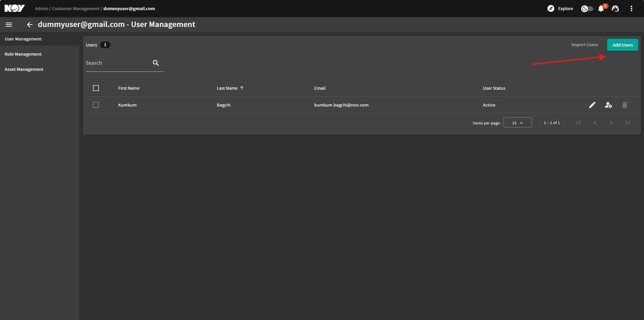Go to the previous page
The height and width of the screenshot is (320, 644).
coord(595,123)
